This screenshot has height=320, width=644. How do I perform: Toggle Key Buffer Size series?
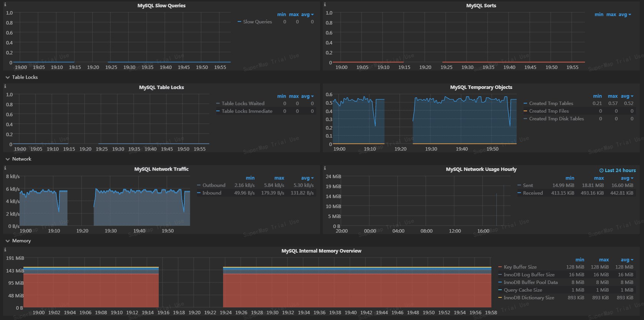(520, 267)
